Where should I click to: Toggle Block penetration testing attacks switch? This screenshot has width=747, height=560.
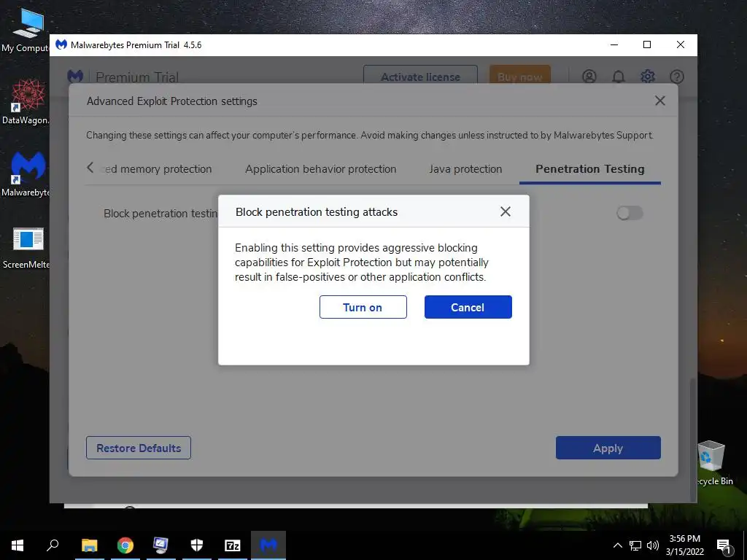coord(630,213)
